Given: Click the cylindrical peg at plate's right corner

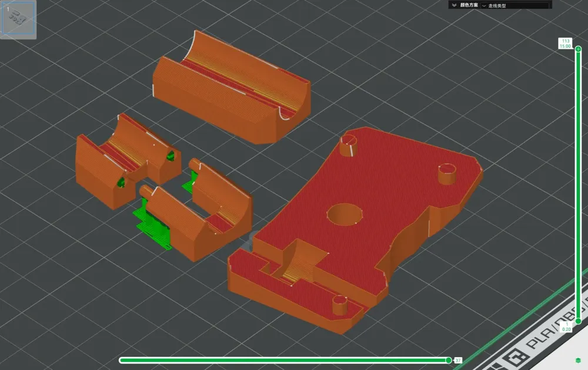Looking at the screenshot, I should point(447,174).
